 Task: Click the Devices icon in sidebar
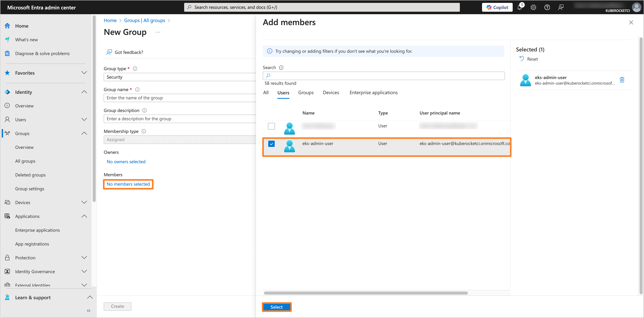coord(7,202)
